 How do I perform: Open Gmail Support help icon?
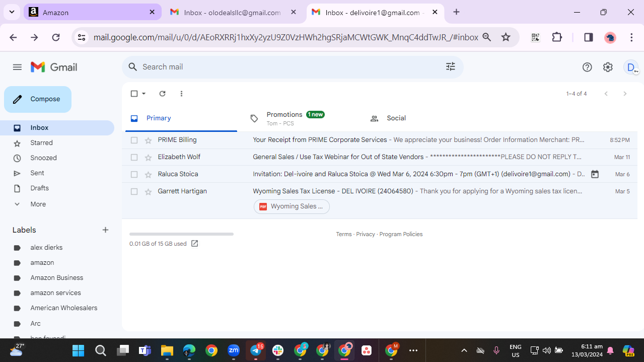click(x=587, y=67)
